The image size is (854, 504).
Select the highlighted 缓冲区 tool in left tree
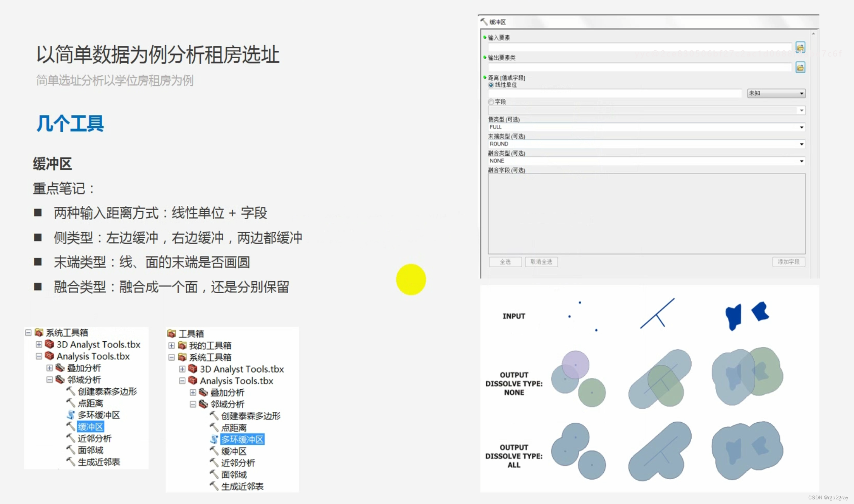click(90, 427)
